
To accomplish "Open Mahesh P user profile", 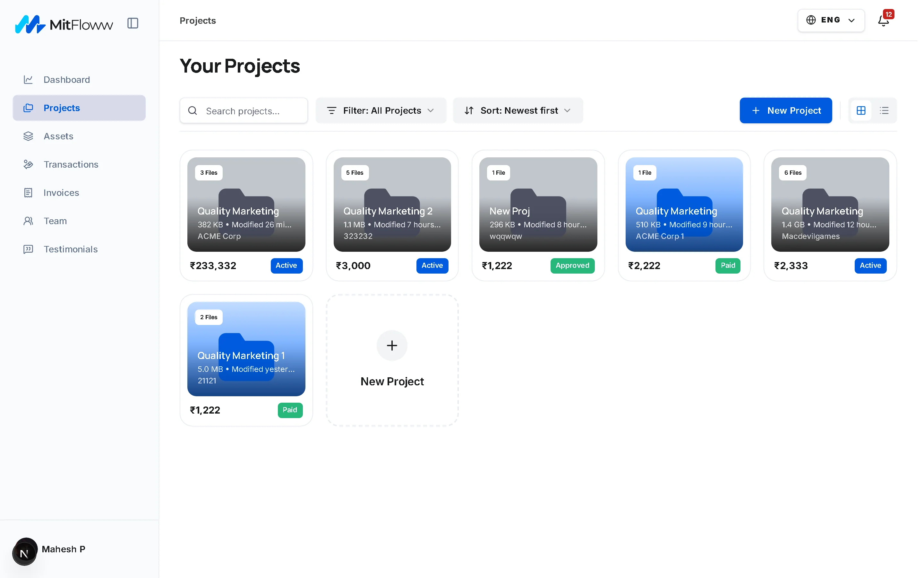I will (x=64, y=549).
